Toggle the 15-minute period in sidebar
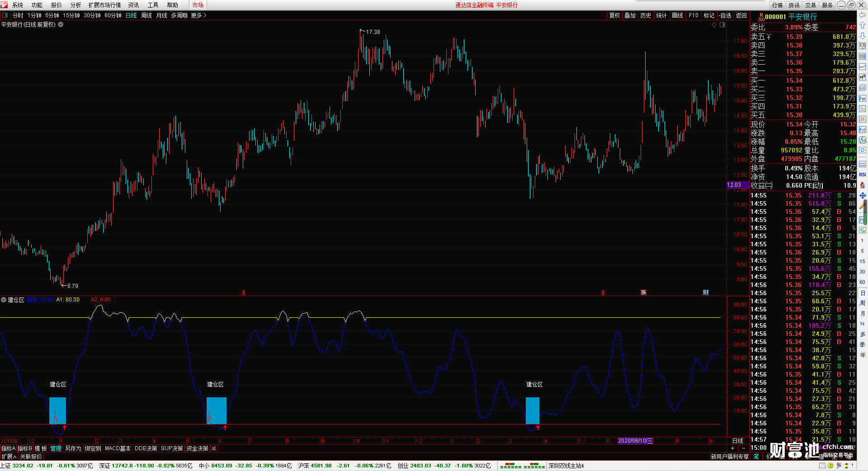The width and height of the screenshot is (868, 471). tap(863, 262)
